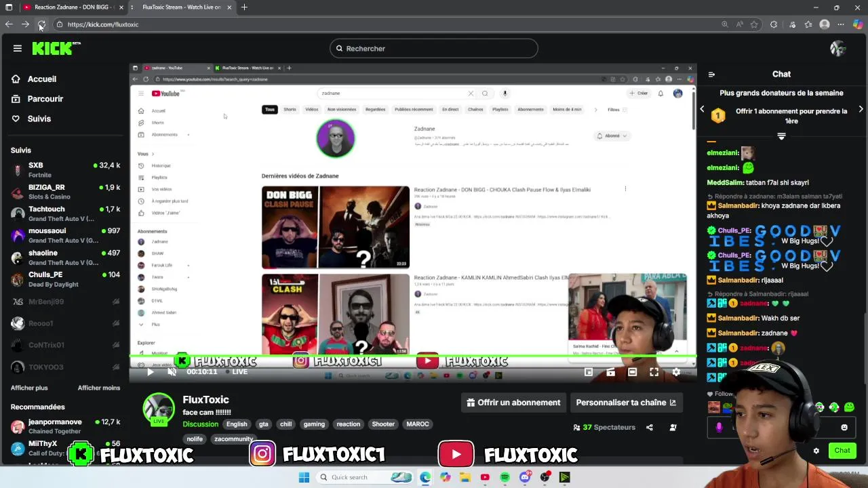
Task: Open the Tachtouch followed channel
Action: click(64, 213)
